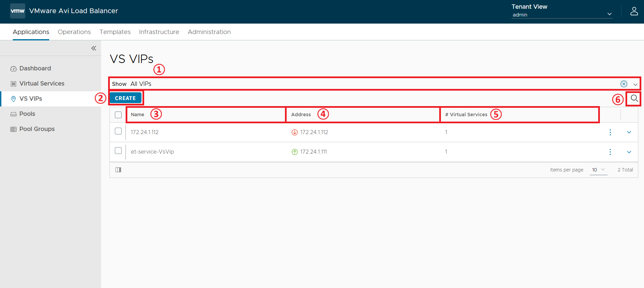
Task: Click the Virtual Services grid icon
Action: (x=13, y=84)
